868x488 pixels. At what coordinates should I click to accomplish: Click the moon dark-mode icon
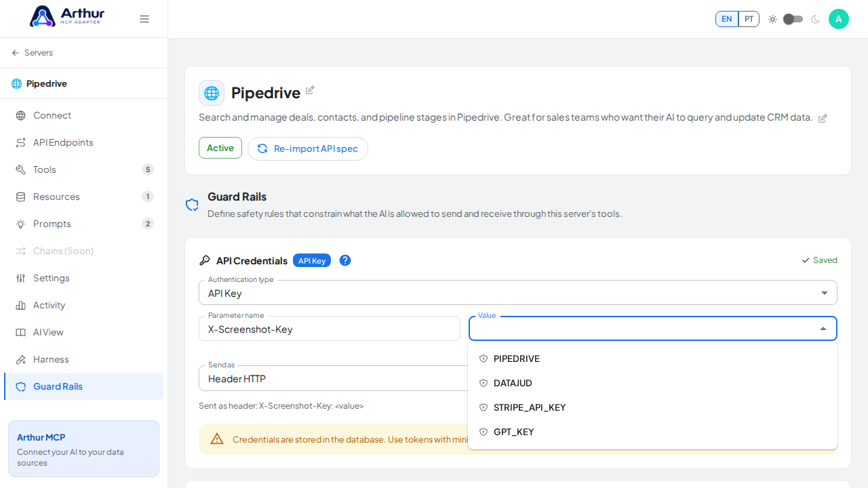[x=815, y=19]
